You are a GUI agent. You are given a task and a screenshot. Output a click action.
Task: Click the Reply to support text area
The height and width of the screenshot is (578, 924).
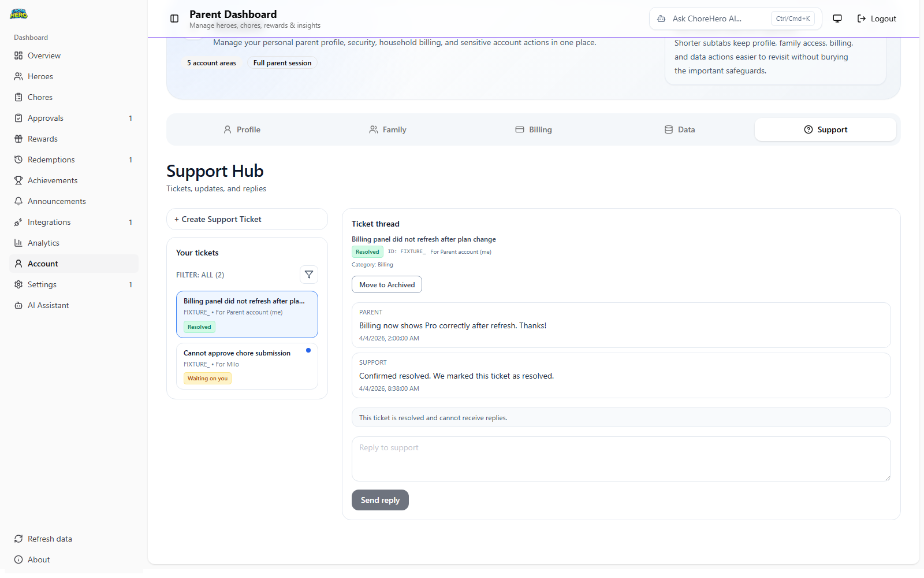[x=621, y=459]
